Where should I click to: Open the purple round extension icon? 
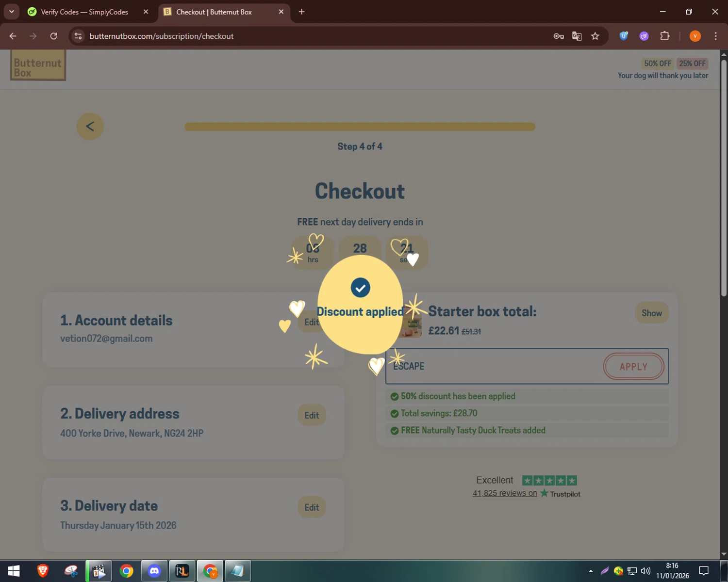coord(644,36)
